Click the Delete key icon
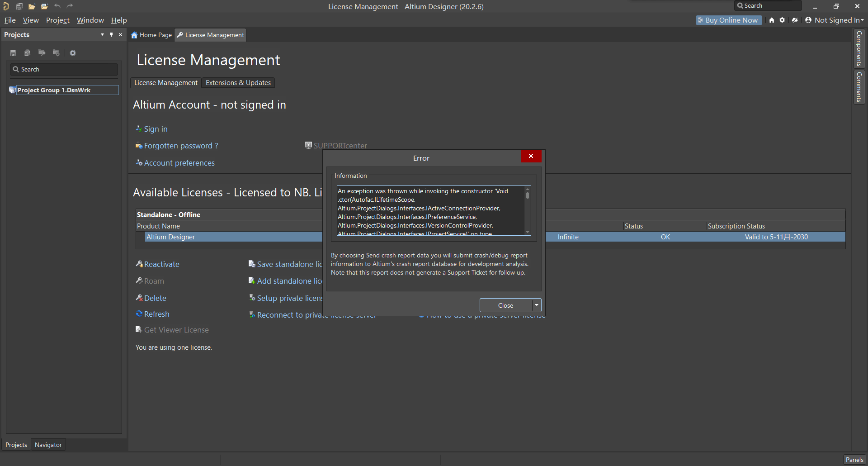The width and height of the screenshot is (868, 466). tap(139, 298)
